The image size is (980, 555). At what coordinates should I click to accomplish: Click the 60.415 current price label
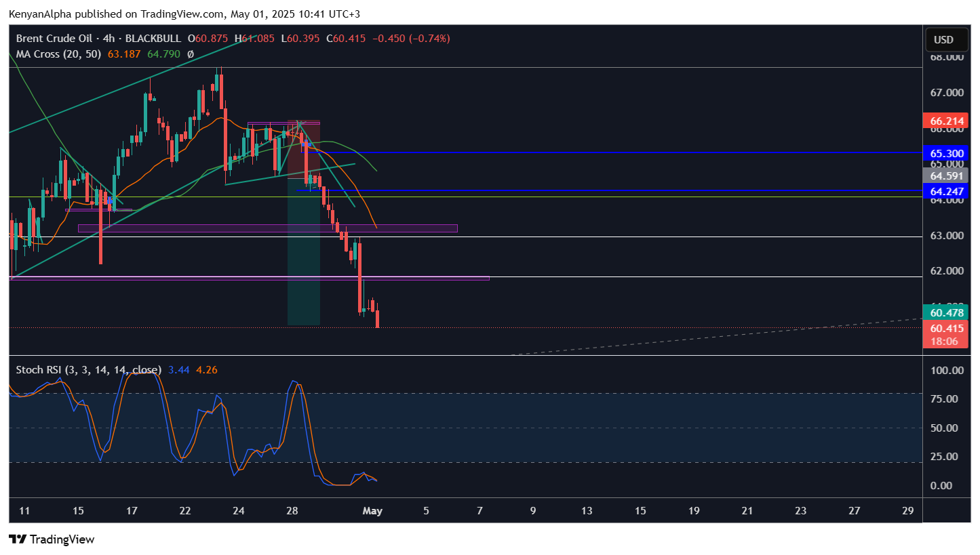pos(947,328)
